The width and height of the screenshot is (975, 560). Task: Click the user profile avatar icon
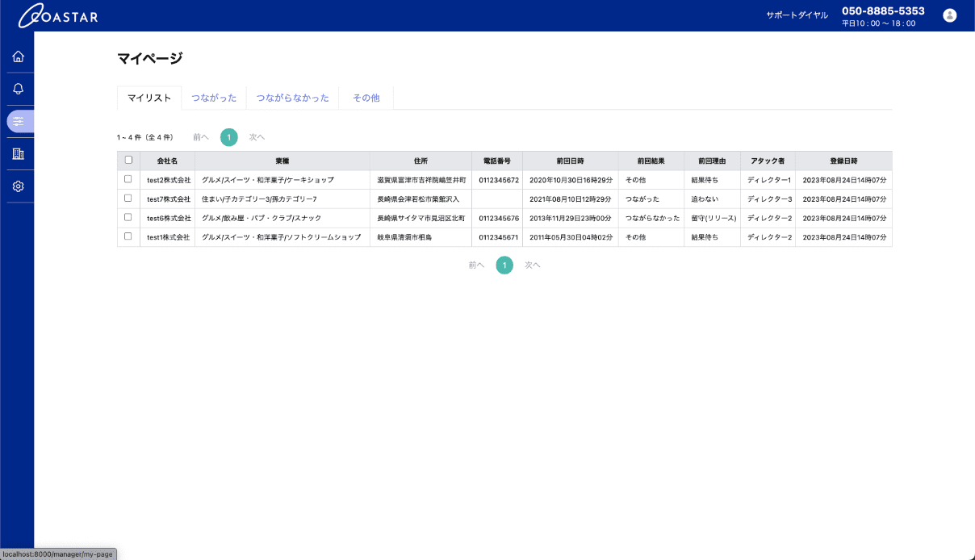click(949, 15)
